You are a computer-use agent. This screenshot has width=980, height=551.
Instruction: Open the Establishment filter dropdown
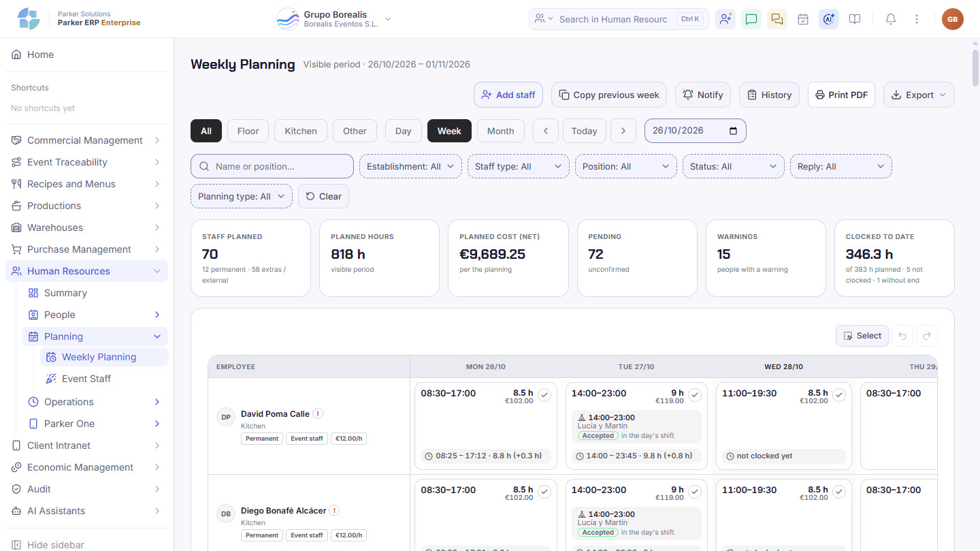click(410, 166)
